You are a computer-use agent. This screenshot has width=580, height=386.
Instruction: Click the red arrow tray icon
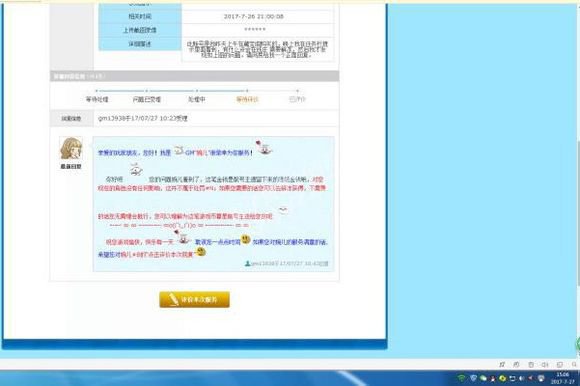pos(531,378)
